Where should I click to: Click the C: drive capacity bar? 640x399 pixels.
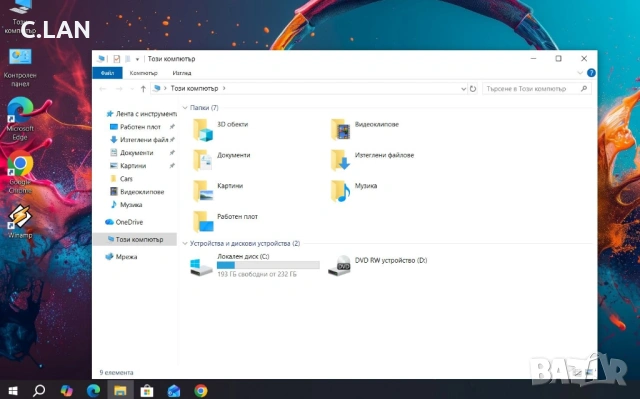[268, 265]
